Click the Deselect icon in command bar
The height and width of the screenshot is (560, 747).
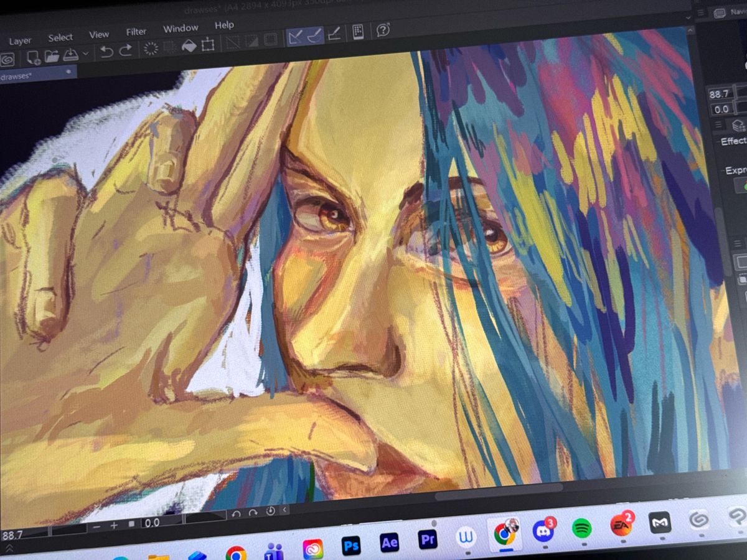[233, 42]
